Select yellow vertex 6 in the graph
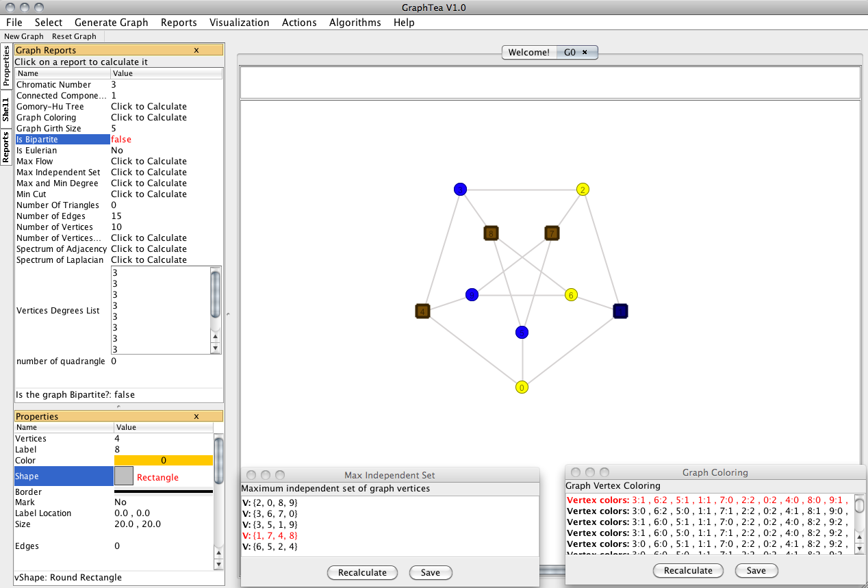Image resolution: width=868 pixels, height=588 pixels. 571,295
